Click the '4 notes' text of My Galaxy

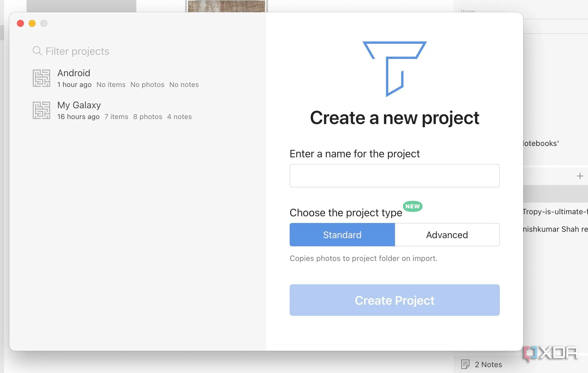(180, 117)
